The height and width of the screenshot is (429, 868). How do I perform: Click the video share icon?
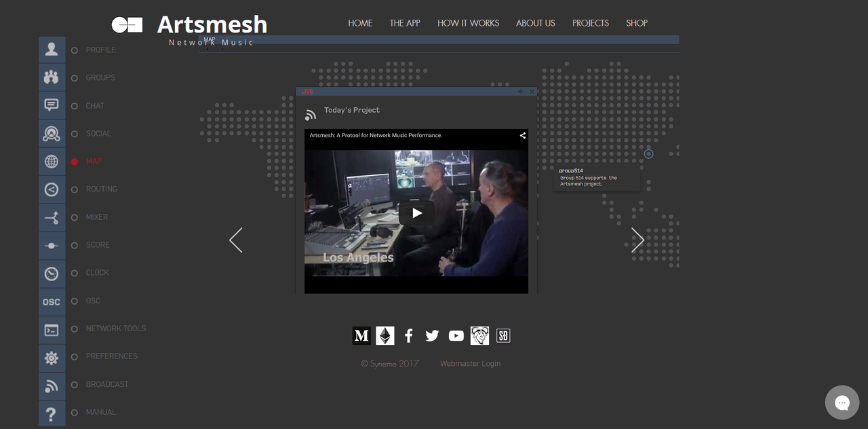point(522,135)
